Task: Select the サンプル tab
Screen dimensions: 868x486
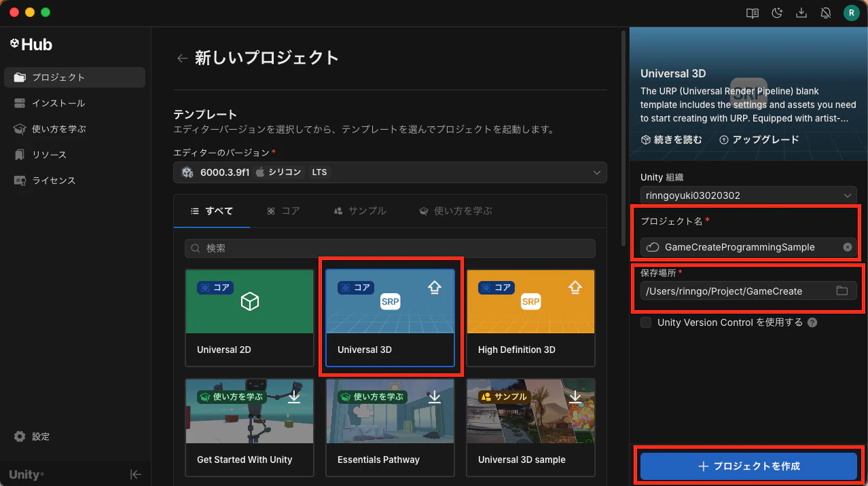Action: (x=360, y=211)
